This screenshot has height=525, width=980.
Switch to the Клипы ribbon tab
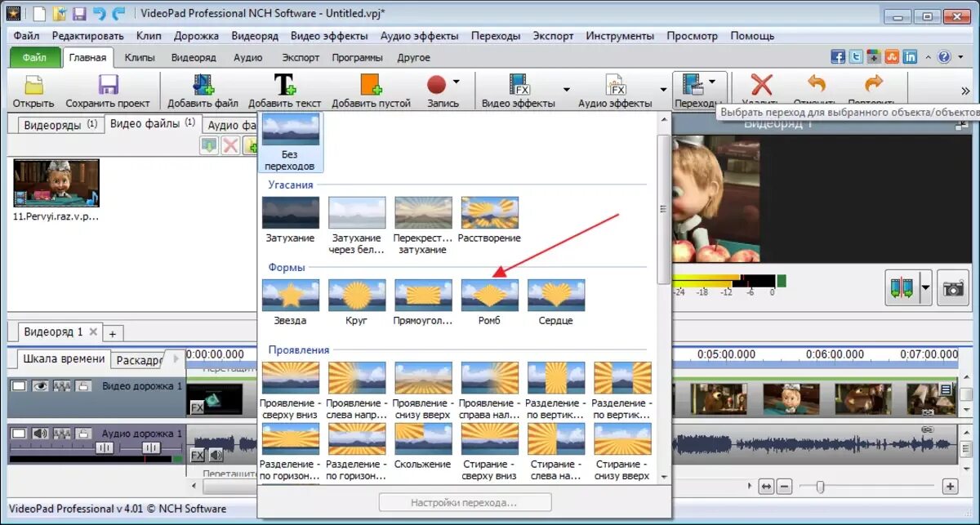coord(140,57)
